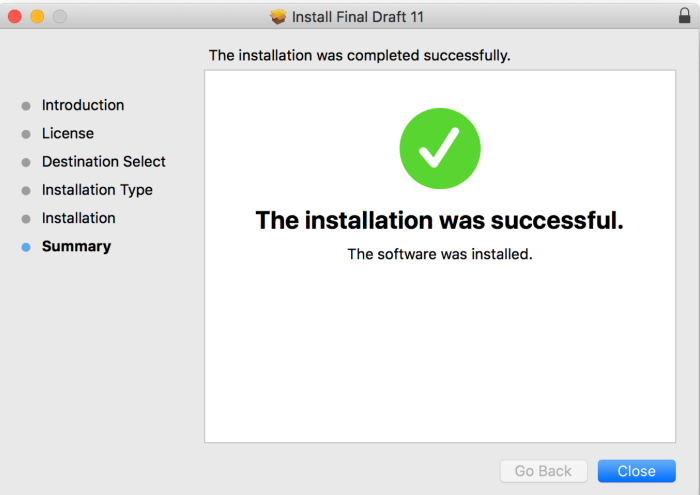700x495 pixels.
Task: Select the Summary step in sidebar
Action: (76, 246)
